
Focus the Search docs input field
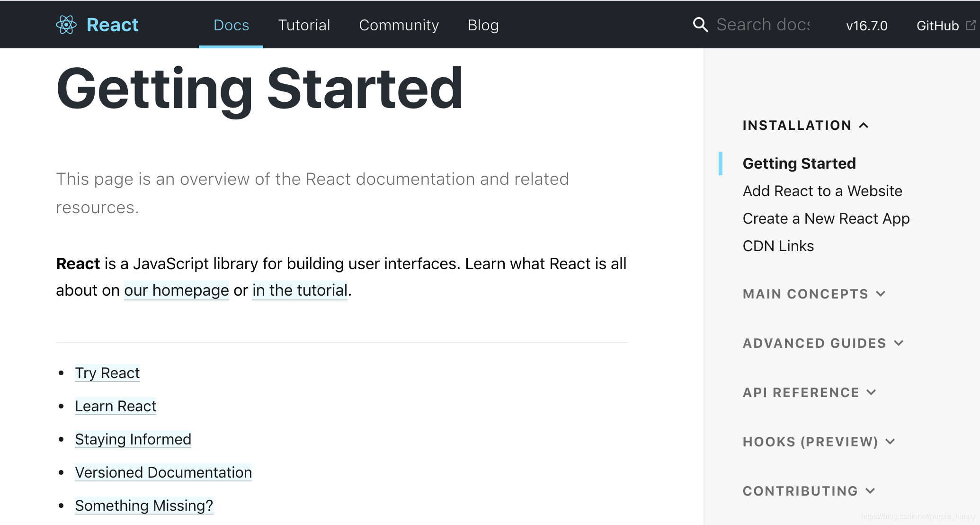(x=763, y=25)
